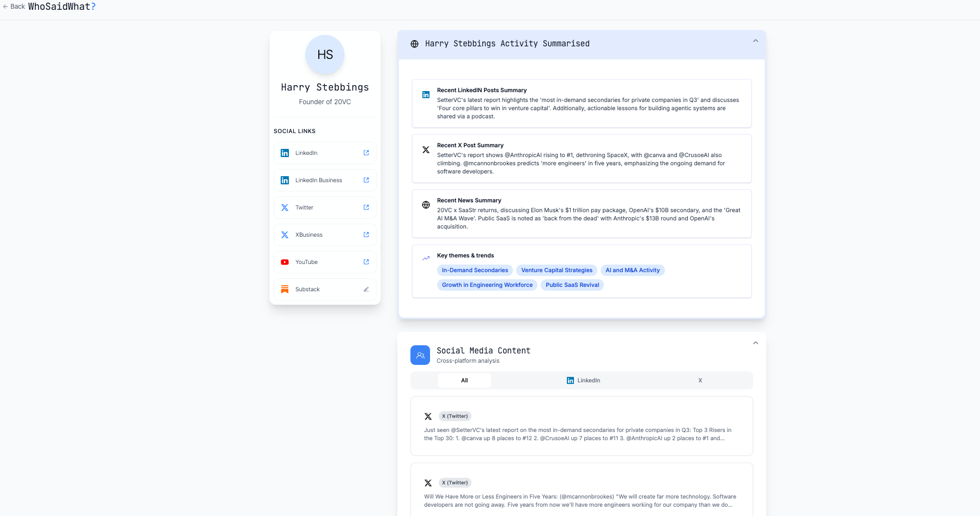Click X (Twitter) badge on engineers post

455,483
